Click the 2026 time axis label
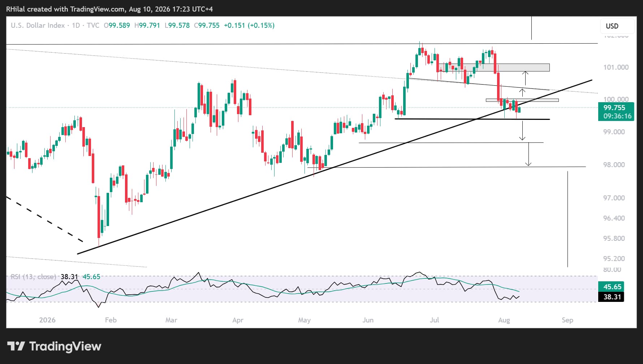 (x=47, y=320)
